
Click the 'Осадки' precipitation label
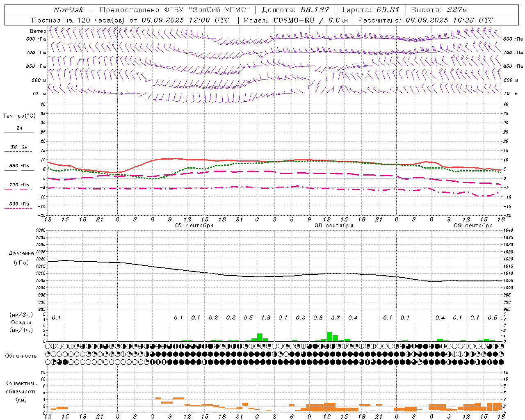point(21,322)
